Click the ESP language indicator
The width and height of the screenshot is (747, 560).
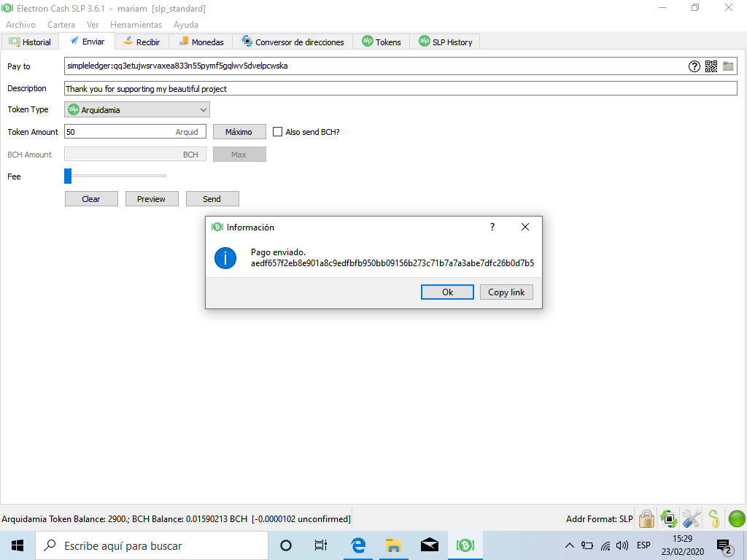[643, 545]
